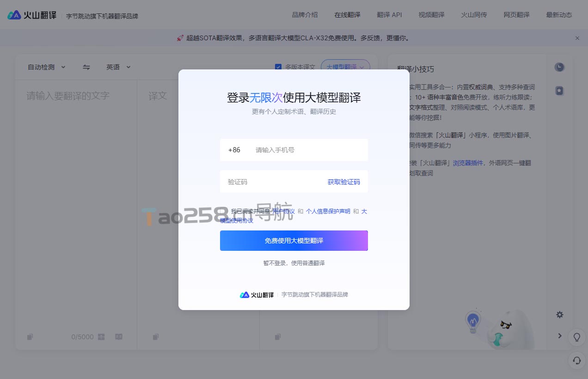Focus the 验证码 input field

273,182
